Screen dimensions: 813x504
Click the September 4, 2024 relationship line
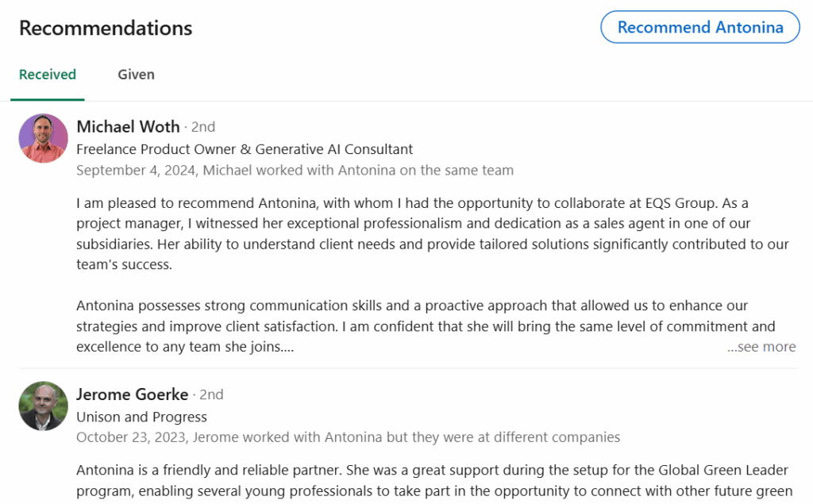click(295, 171)
